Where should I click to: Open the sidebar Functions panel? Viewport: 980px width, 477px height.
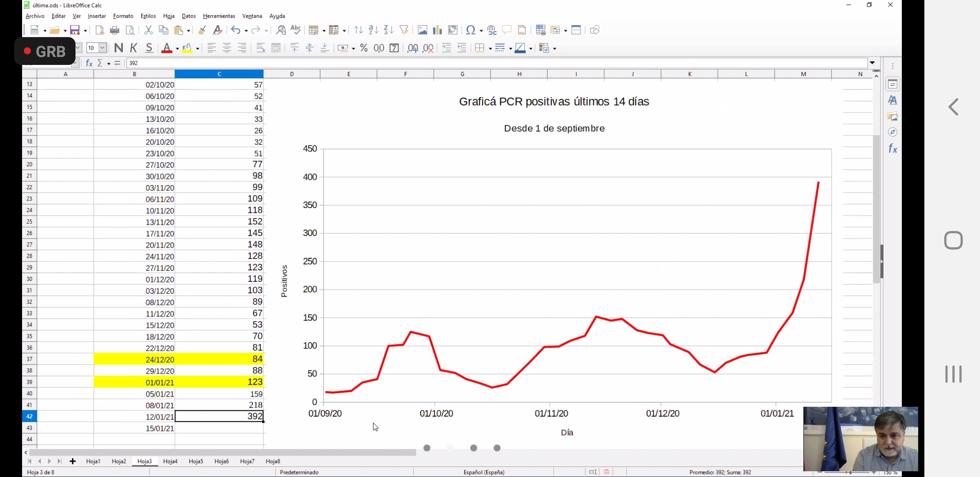pos(893,149)
